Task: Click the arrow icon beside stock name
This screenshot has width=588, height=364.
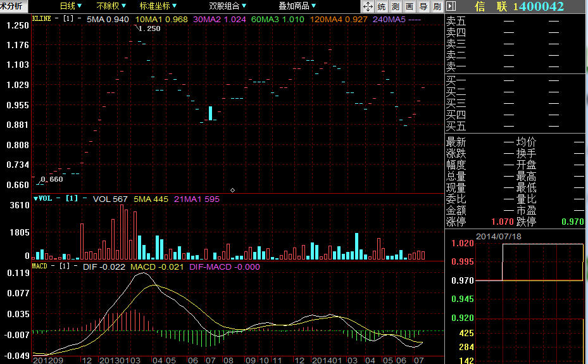Action: click(x=451, y=6)
